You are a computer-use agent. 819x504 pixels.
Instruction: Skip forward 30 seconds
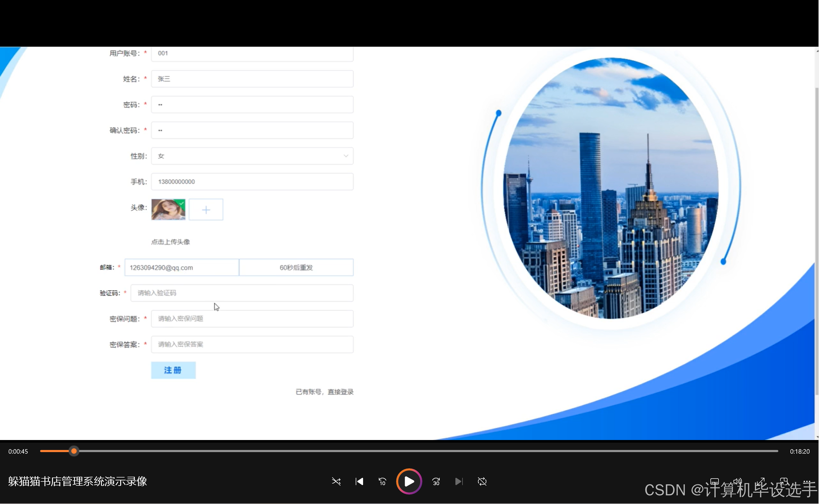(436, 481)
